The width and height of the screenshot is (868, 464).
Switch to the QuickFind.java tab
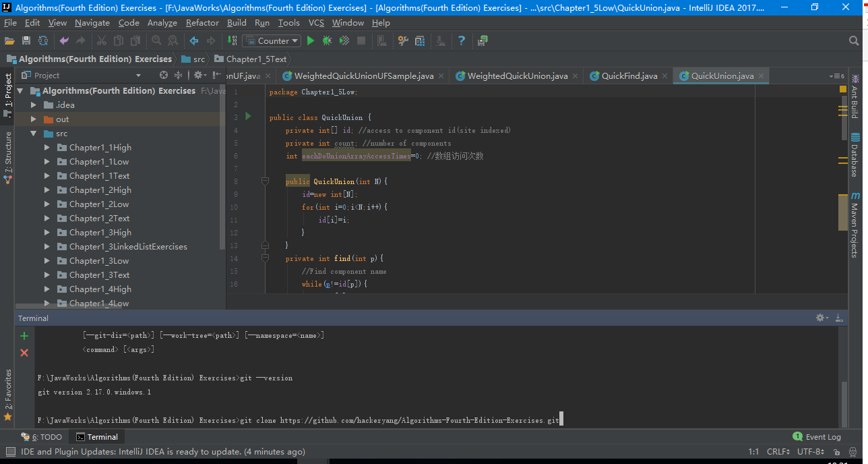coord(629,76)
